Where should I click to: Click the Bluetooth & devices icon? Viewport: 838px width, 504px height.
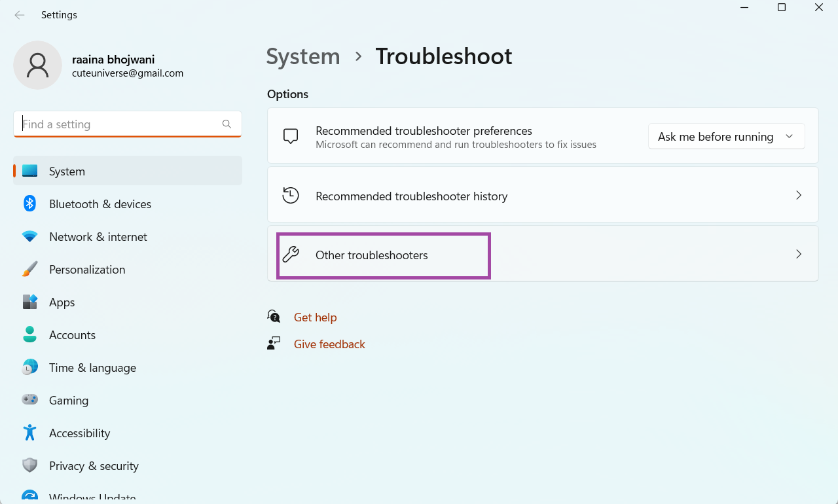pyautogui.click(x=29, y=204)
